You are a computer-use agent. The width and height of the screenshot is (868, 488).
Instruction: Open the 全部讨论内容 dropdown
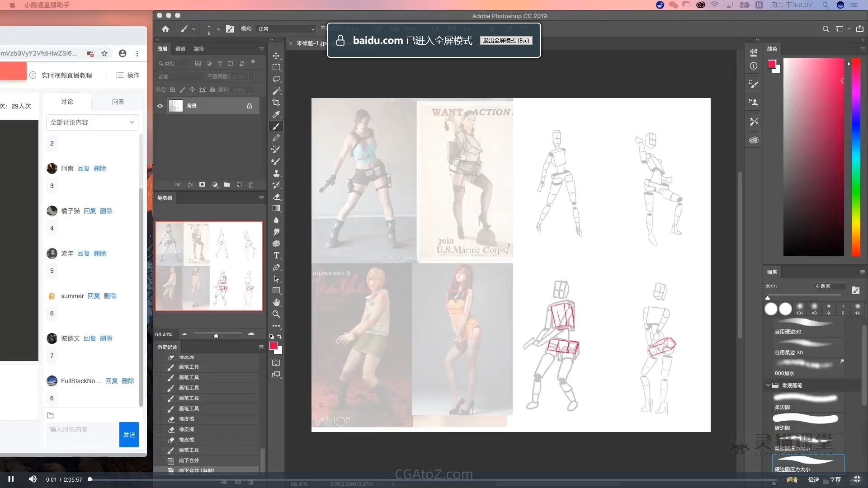click(x=92, y=122)
